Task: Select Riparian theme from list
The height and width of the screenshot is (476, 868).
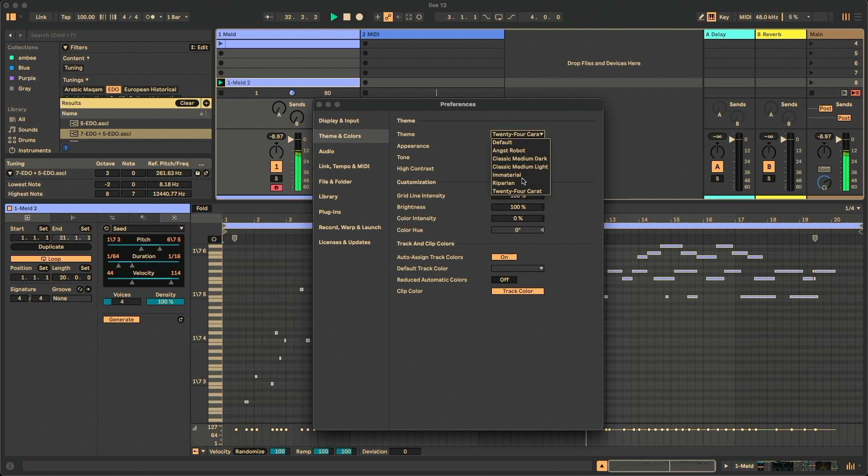Action: pos(503,183)
